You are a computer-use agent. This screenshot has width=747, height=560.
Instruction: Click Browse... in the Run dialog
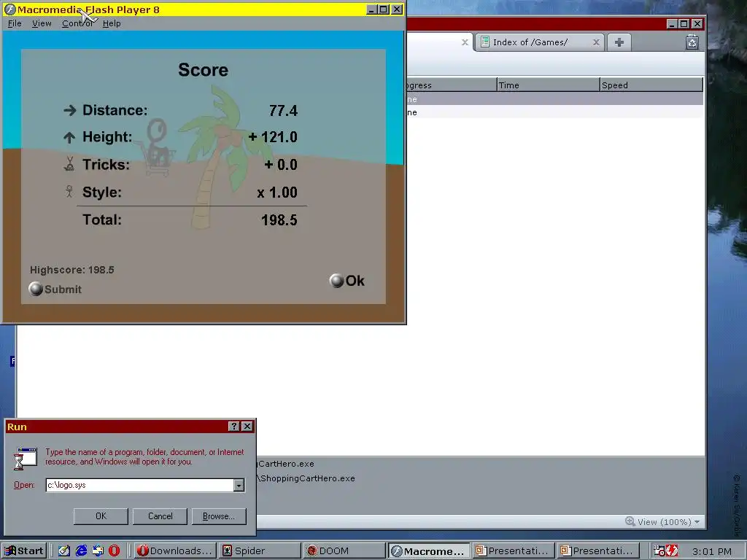point(219,516)
